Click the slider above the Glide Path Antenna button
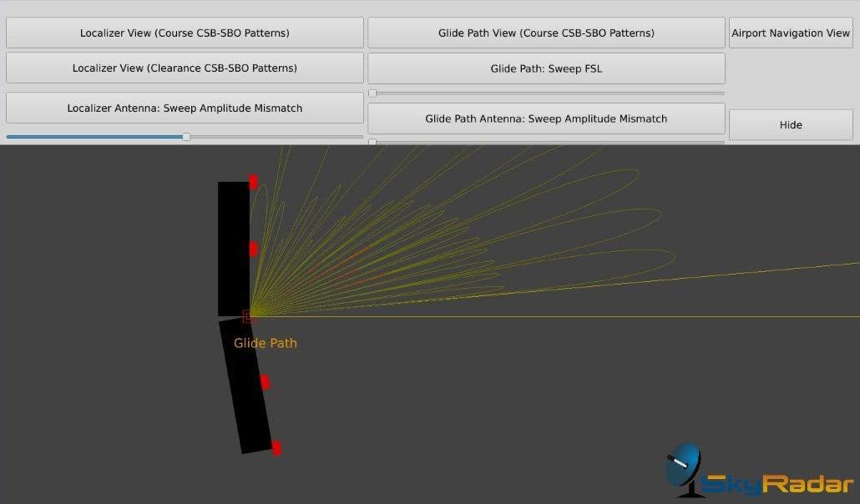This screenshot has width=860, height=504. click(372, 93)
